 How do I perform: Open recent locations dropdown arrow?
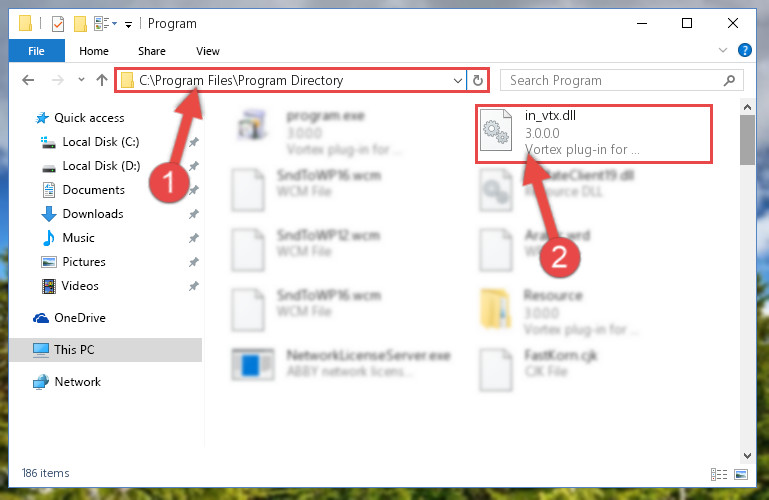point(81,79)
